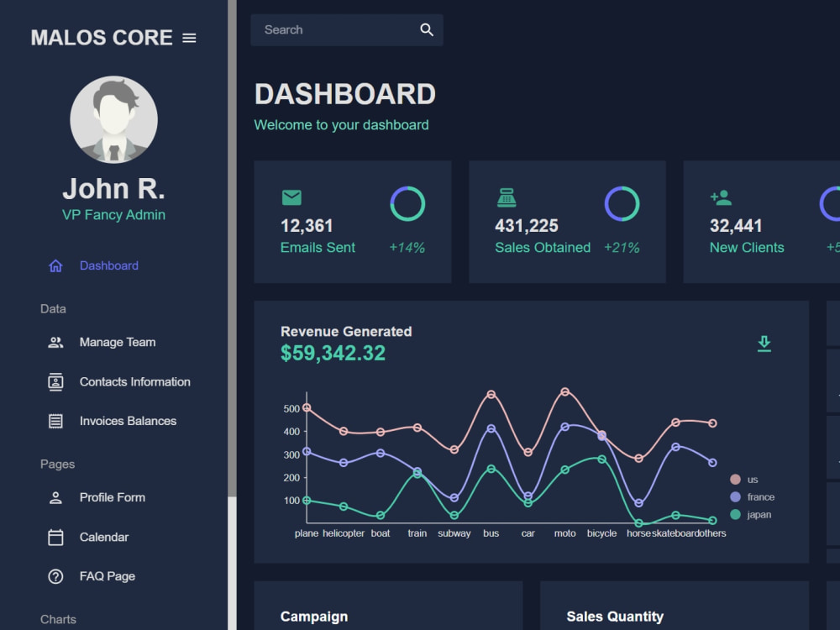
Task: Click the france legend color dot
Action: click(x=735, y=497)
